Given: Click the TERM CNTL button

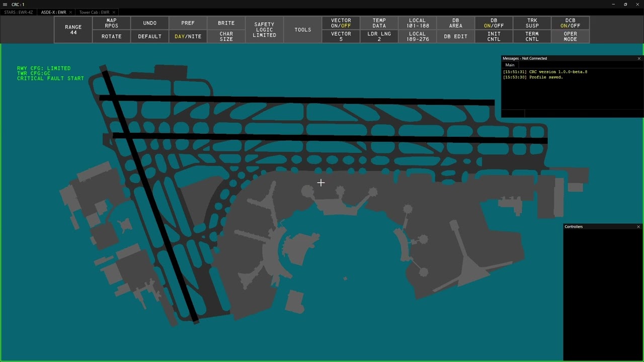Looking at the screenshot, I should coord(532,37).
